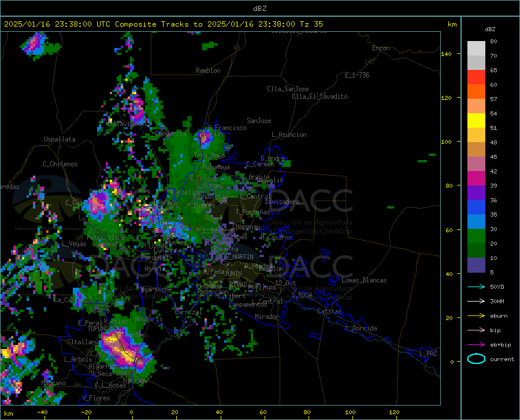Click the 'Clla.El_Cavadito' map label
520x420 pixels.
(320, 96)
